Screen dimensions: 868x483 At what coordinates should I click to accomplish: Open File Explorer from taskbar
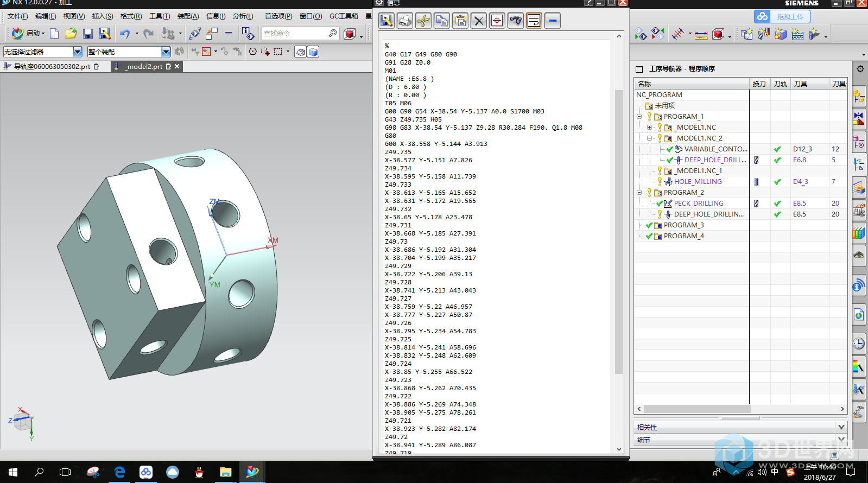coord(225,472)
